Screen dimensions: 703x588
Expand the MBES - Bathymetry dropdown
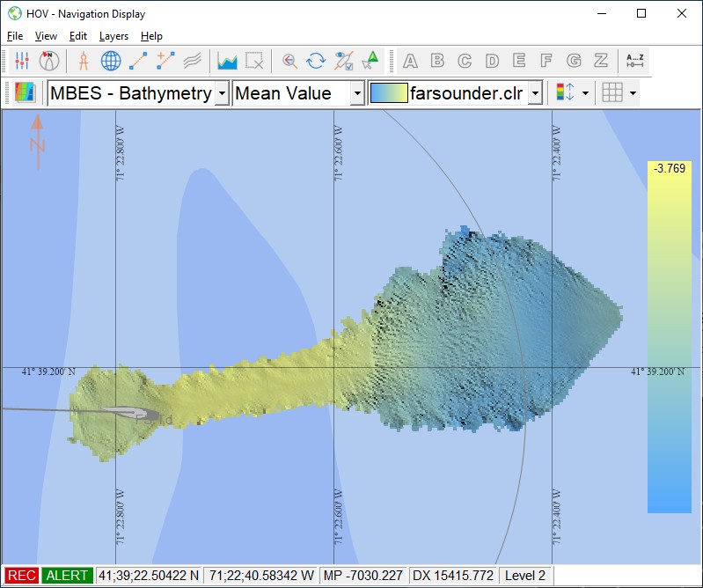point(222,93)
